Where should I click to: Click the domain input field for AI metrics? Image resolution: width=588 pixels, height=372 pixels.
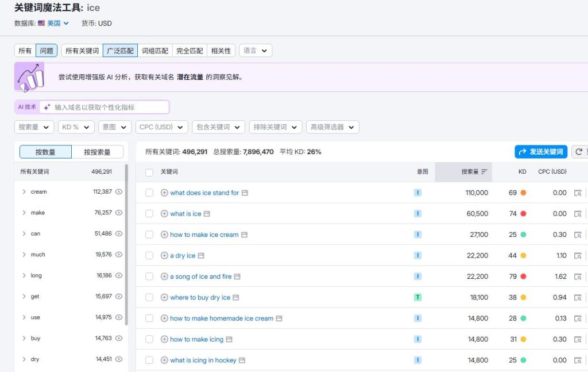point(109,108)
